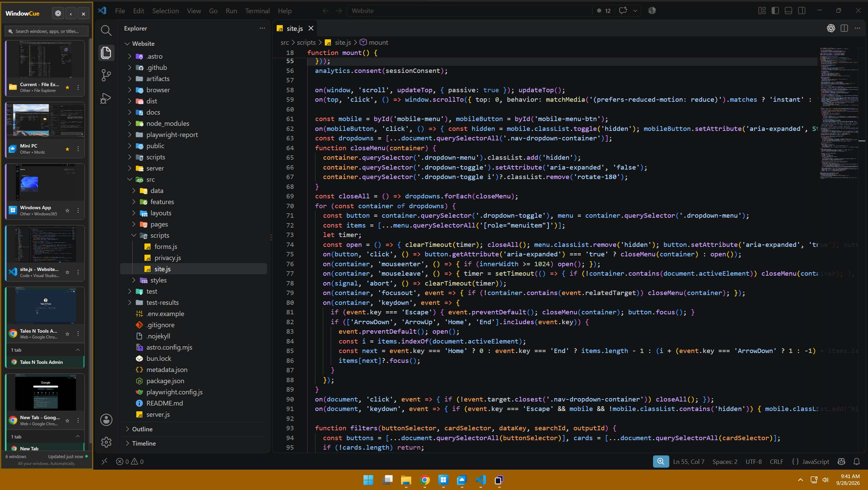This screenshot has height=490, width=868.
Task: Split the editor to the right
Action: [x=844, y=28]
